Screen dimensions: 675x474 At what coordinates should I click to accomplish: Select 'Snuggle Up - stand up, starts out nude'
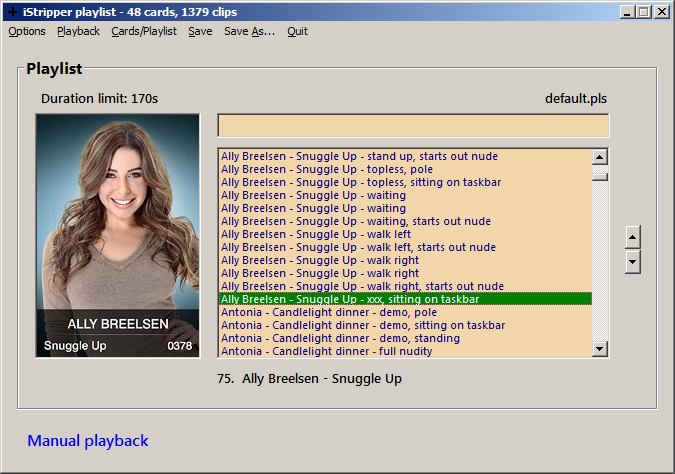(406, 156)
